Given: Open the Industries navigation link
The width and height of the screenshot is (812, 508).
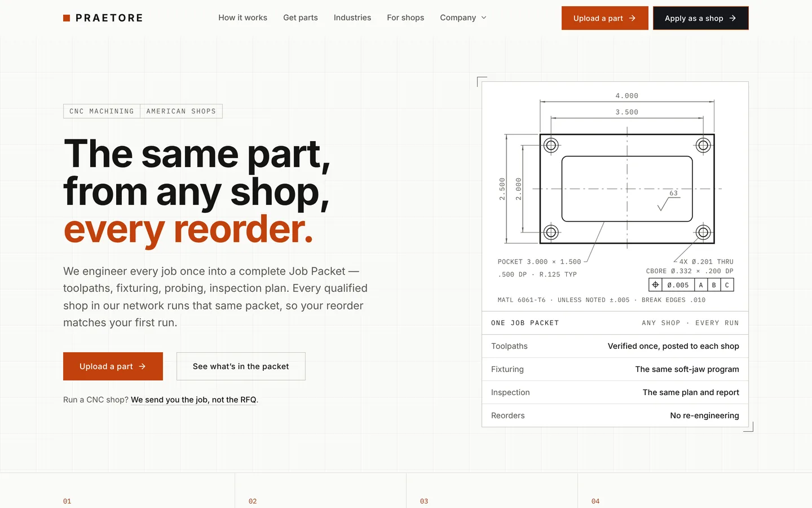Looking at the screenshot, I should pyautogui.click(x=352, y=17).
